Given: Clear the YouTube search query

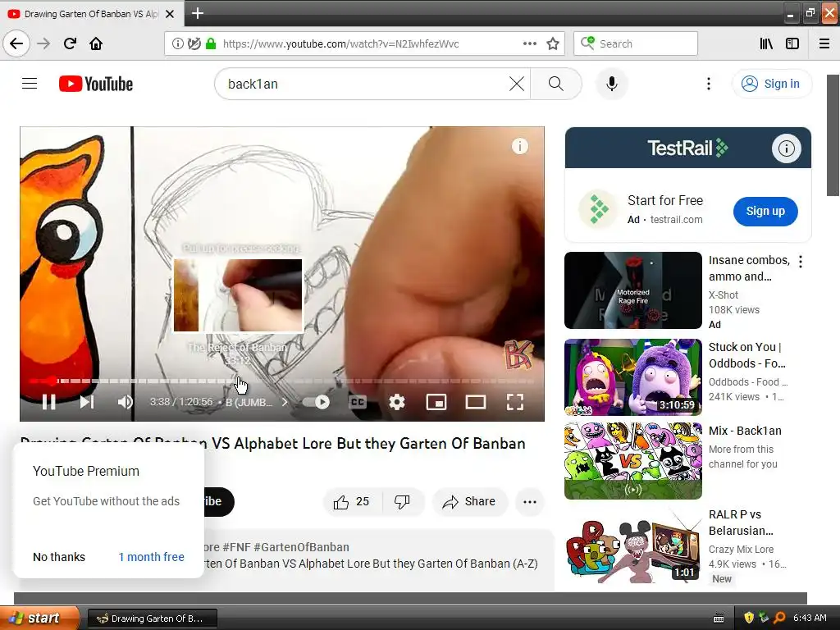Looking at the screenshot, I should click(x=517, y=84).
